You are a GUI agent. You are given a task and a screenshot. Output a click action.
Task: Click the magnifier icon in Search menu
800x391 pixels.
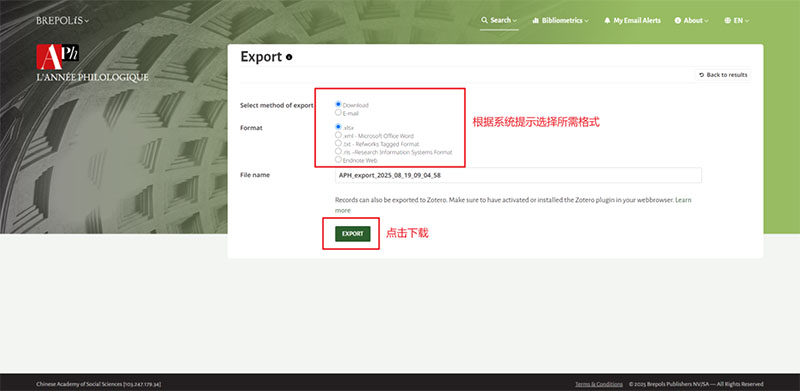pos(484,20)
